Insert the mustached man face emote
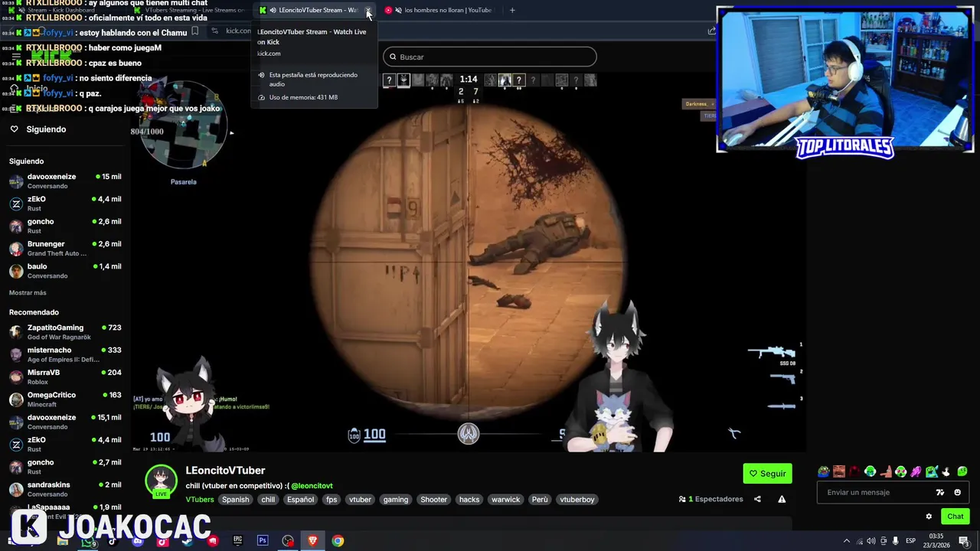 (x=839, y=471)
